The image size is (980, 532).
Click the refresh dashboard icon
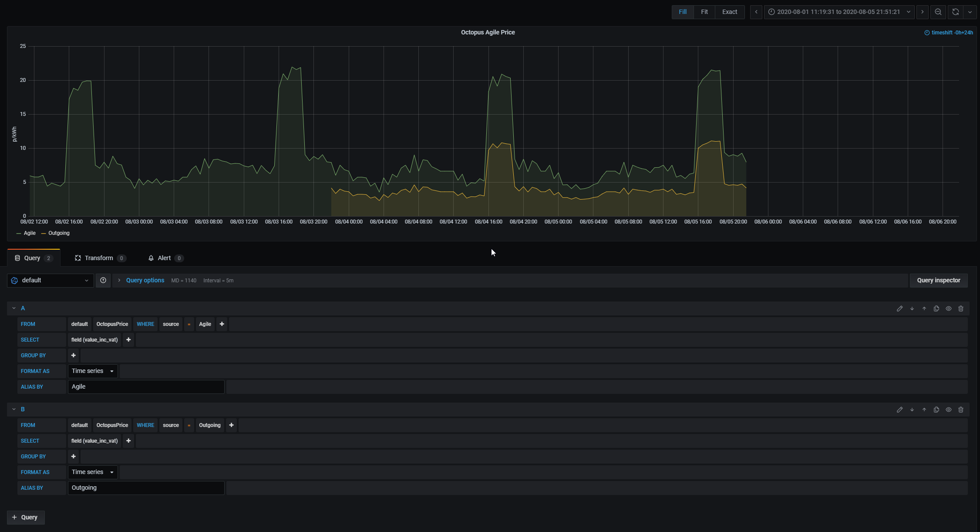[956, 12]
